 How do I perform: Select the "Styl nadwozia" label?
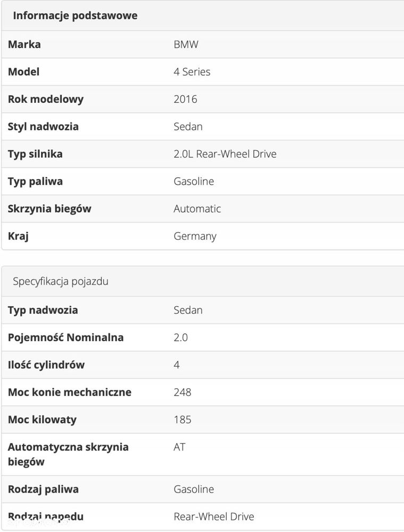[x=43, y=127]
